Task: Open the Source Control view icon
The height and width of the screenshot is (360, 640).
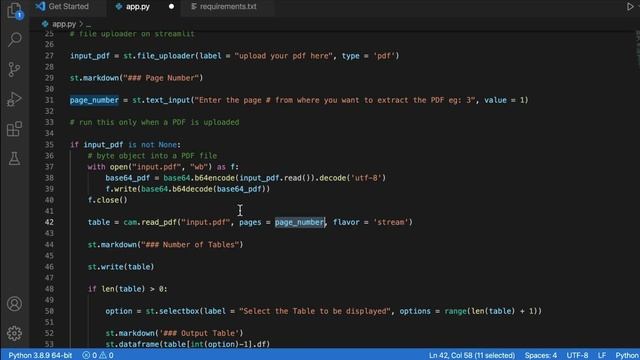Action: 14,69
